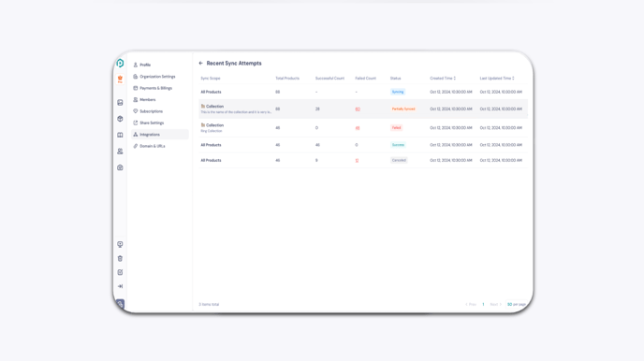Open the 50 per page selector
Image resolution: width=644 pixels, height=361 pixels.
[517, 304]
